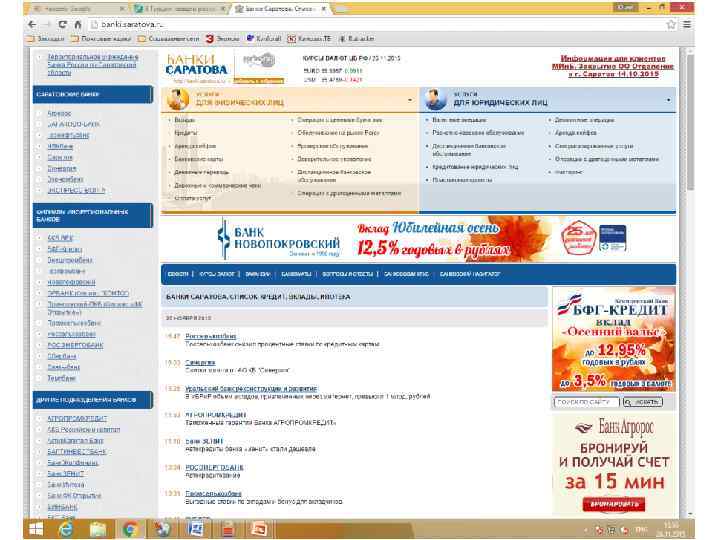Open Вклады under physical persons services

pyautogui.click(x=185, y=120)
